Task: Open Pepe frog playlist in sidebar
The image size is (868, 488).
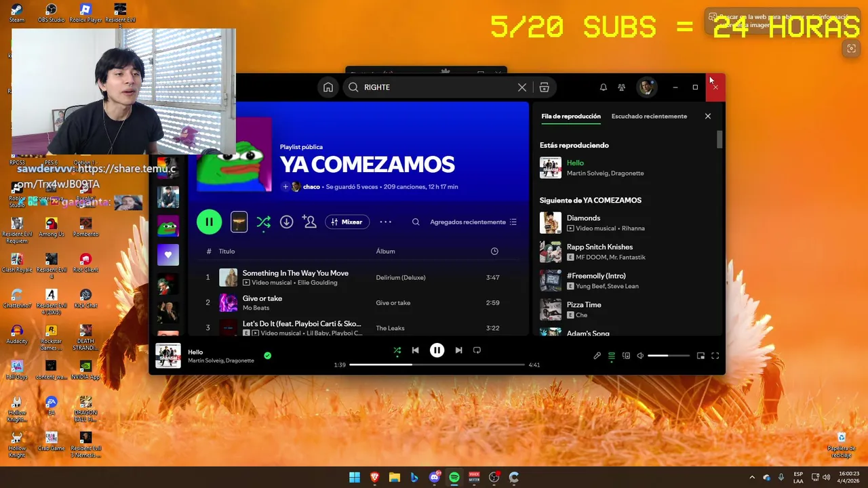Action: coord(168,226)
